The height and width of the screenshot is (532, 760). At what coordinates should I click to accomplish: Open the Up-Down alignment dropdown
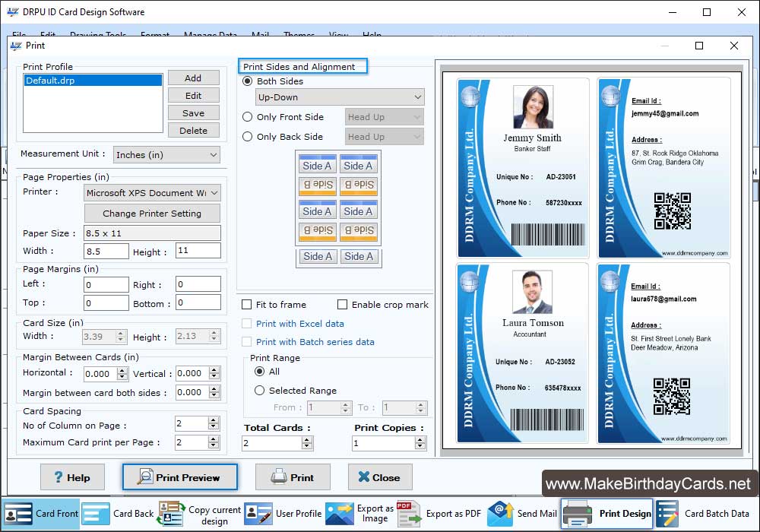click(340, 97)
